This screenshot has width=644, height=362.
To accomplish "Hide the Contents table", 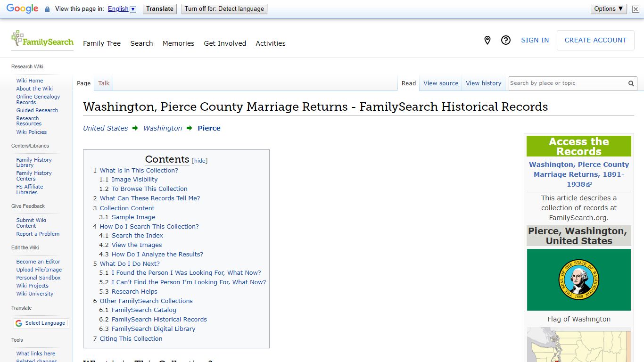I will [x=200, y=161].
